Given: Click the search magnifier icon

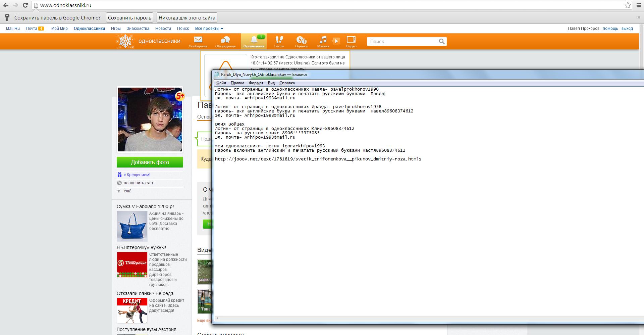Looking at the screenshot, I should point(442,41).
